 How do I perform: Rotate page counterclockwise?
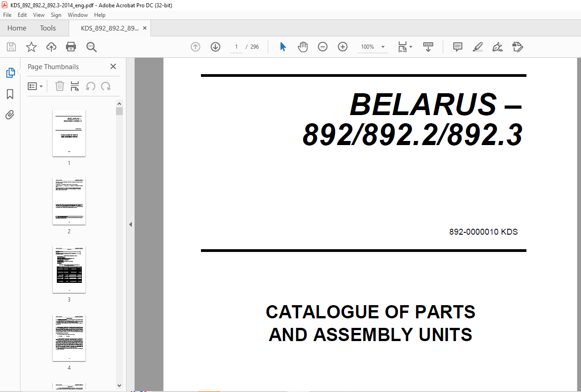tap(90, 86)
